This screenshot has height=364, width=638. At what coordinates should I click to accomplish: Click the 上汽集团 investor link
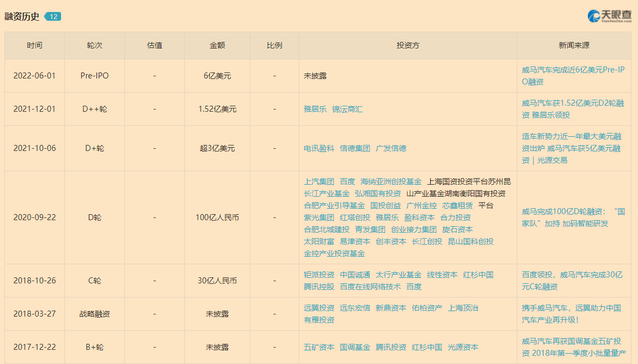319,181
